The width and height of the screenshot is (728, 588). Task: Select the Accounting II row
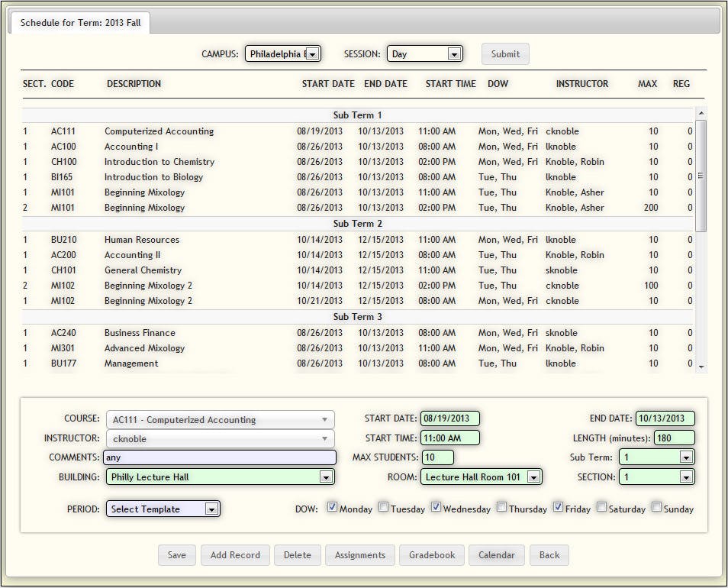pos(357,256)
